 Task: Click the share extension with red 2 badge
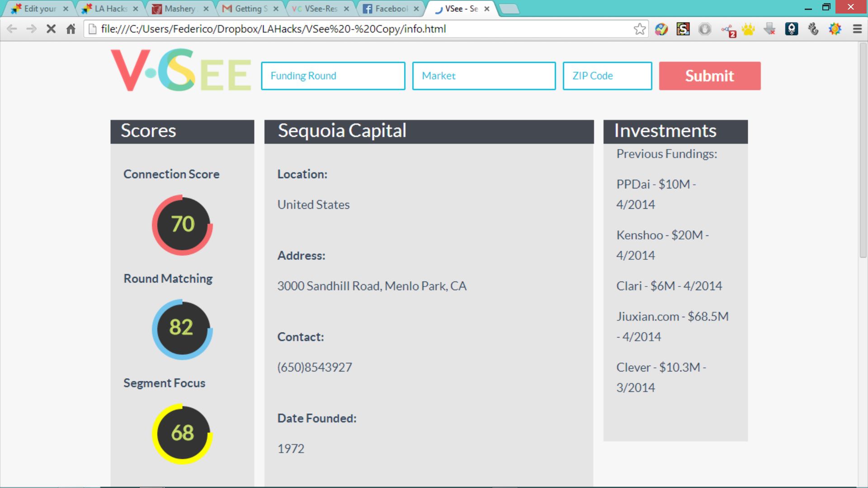click(x=727, y=30)
